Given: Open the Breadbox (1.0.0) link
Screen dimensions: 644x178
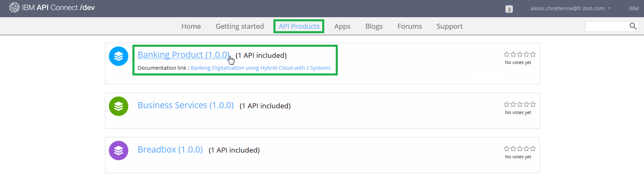Looking at the screenshot, I should coord(170,150).
